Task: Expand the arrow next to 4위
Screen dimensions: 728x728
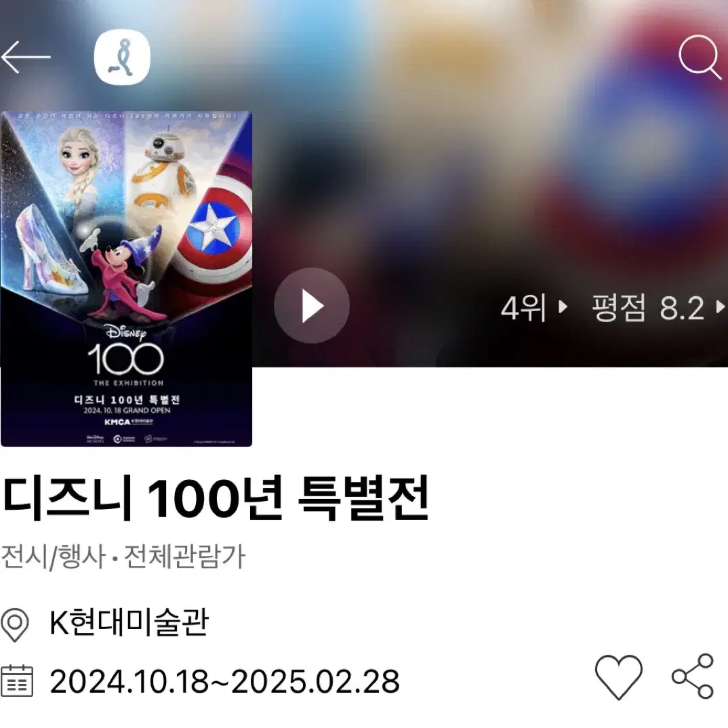Action: [x=563, y=307]
